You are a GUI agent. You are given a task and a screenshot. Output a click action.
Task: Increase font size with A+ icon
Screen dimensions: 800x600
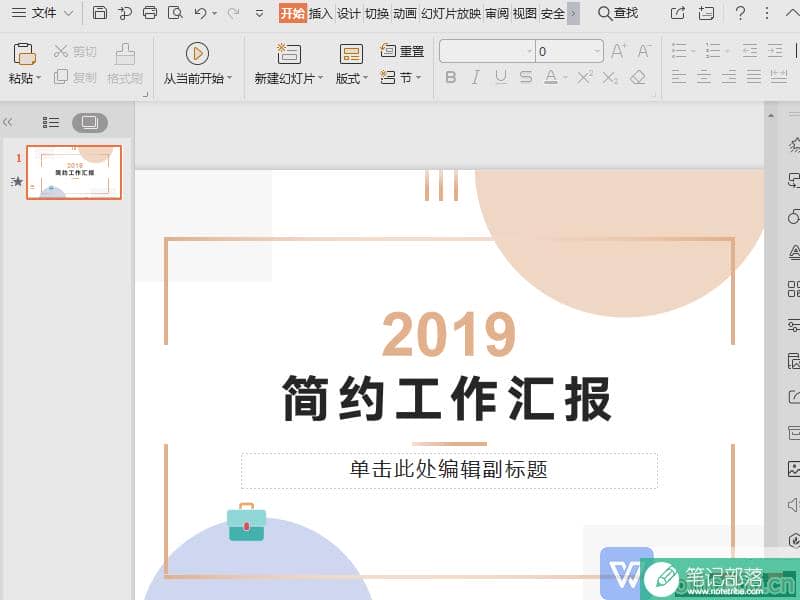click(618, 51)
